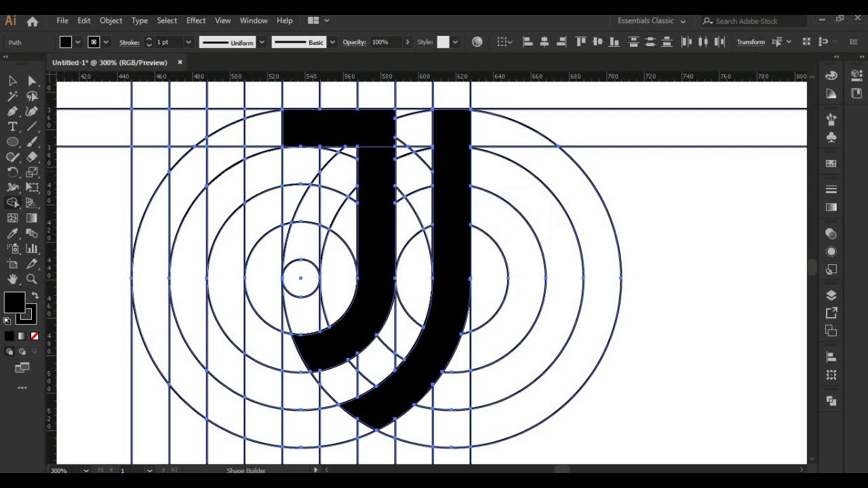Screen dimensions: 868x488
Task: Select the Pen tool
Action: click(12, 111)
